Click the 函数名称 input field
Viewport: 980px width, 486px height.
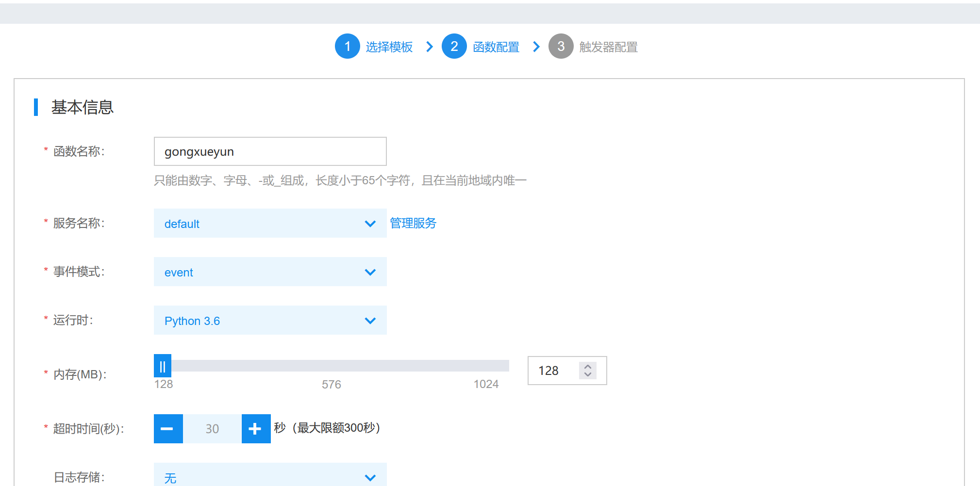point(270,151)
